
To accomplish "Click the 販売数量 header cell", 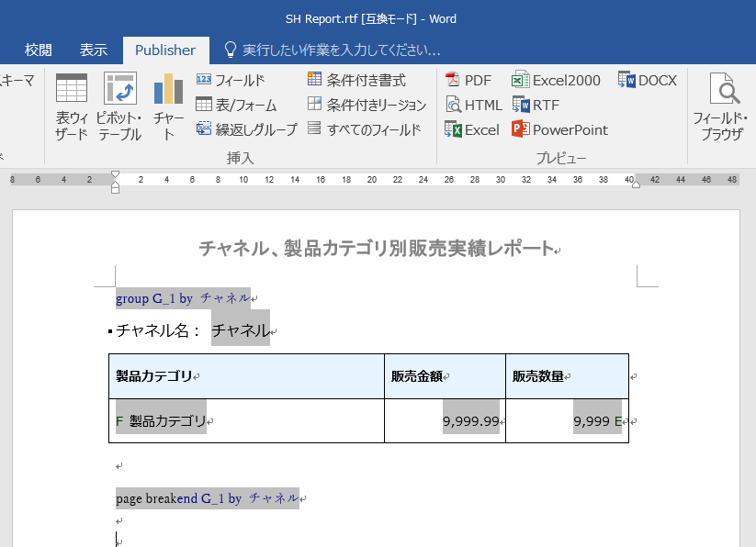I will 567,376.
